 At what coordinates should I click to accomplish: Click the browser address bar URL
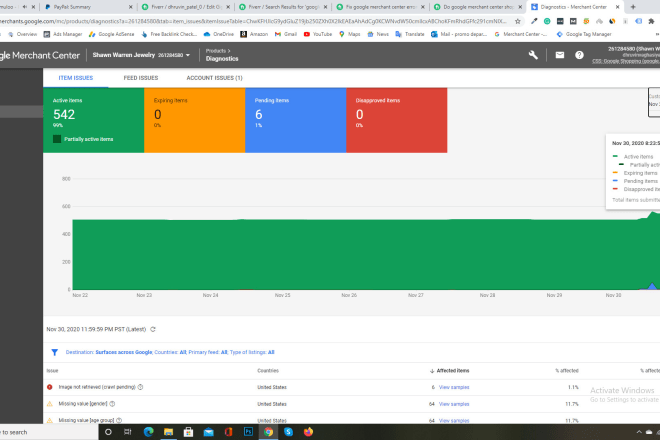point(254,21)
